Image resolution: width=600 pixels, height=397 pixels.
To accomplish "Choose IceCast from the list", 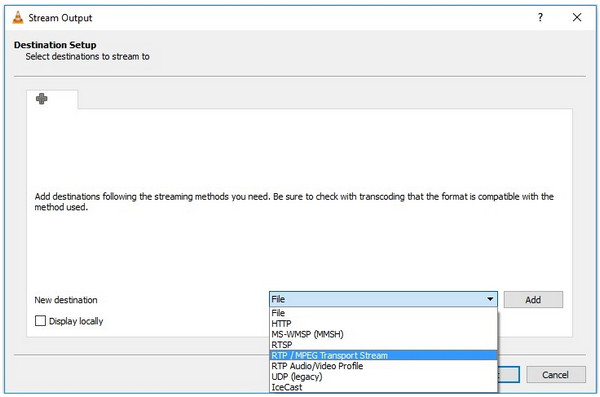I will (383, 387).
